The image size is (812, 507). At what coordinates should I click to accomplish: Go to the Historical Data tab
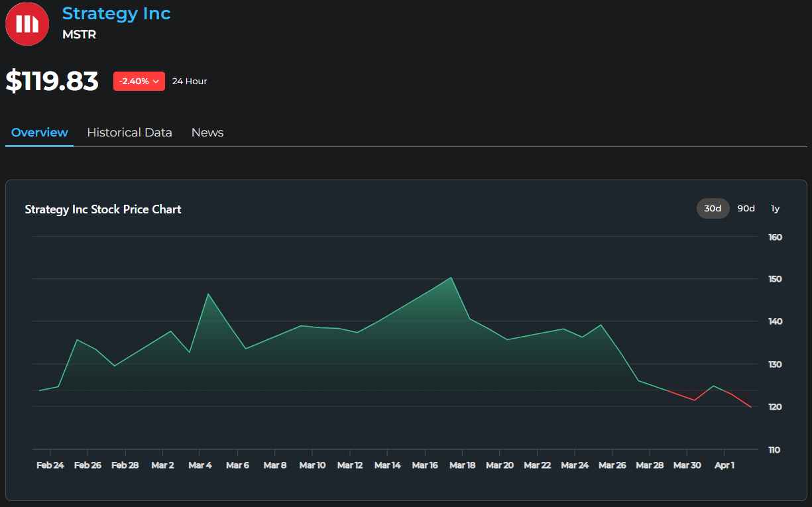(129, 133)
